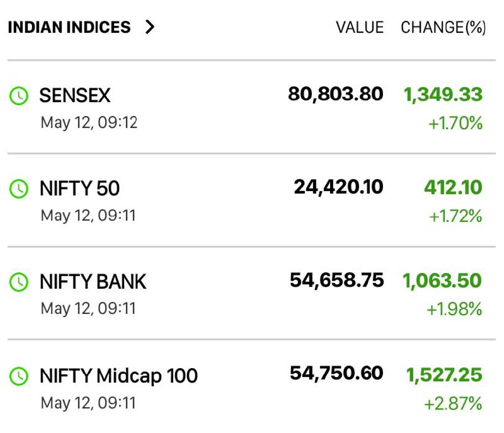Click the SENSEX change figure 1,349.33
Viewport: 504px width, 433px height.
(x=443, y=95)
